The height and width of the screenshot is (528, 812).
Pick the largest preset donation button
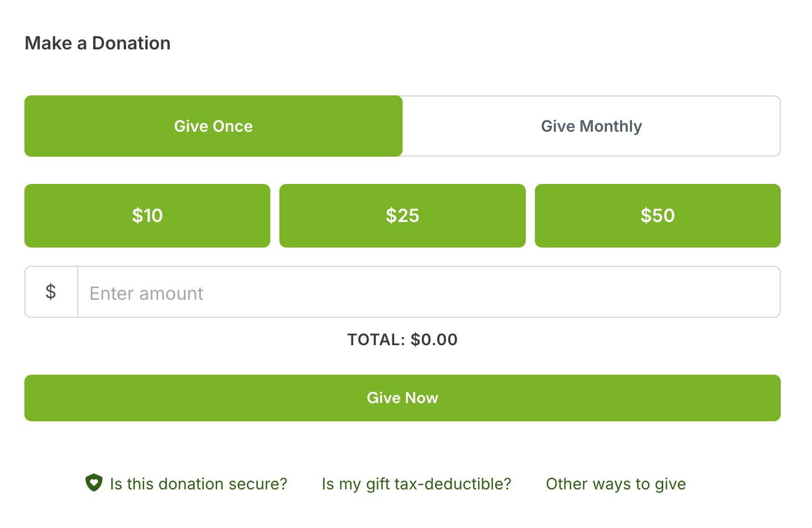click(x=658, y=216)
